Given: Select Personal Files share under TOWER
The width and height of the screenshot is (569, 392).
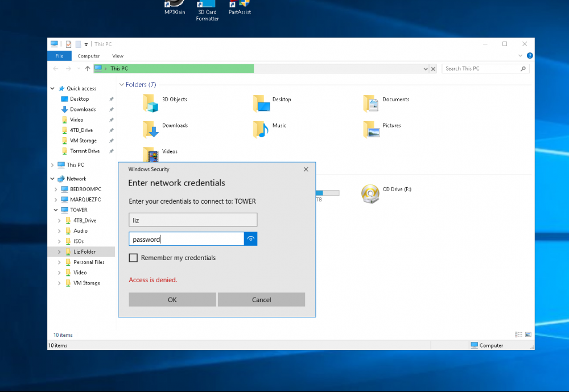Looking at the screenshot, I should click(x=89, y=262).
